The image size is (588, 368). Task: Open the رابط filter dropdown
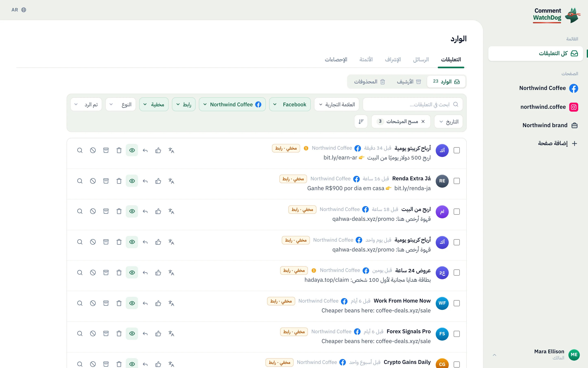pos(184,104)
